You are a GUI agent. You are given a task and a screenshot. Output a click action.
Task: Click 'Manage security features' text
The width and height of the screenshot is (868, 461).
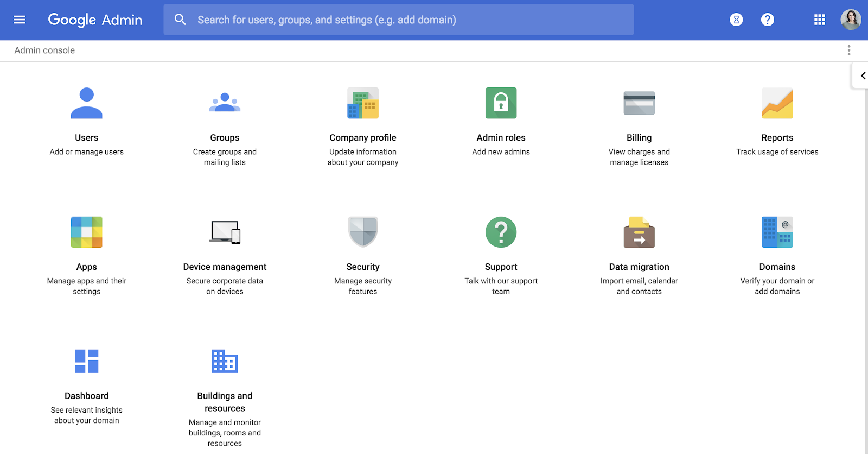[363, 286]
